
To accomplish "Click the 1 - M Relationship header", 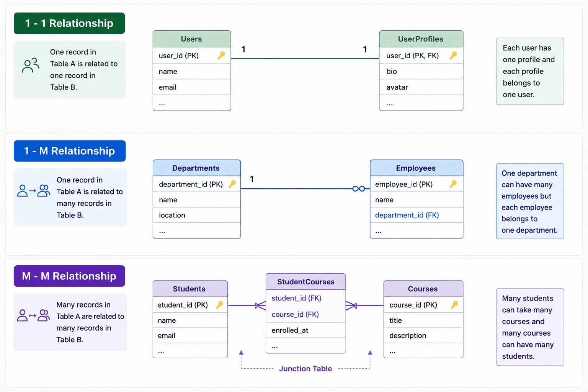I will tap(70, 151).
